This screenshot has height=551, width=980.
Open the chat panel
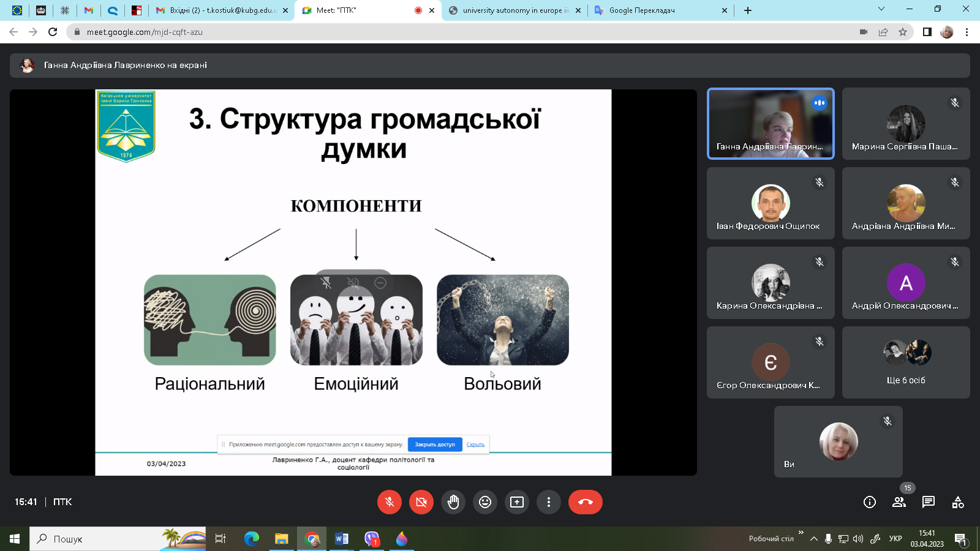[x=928, y=502]
